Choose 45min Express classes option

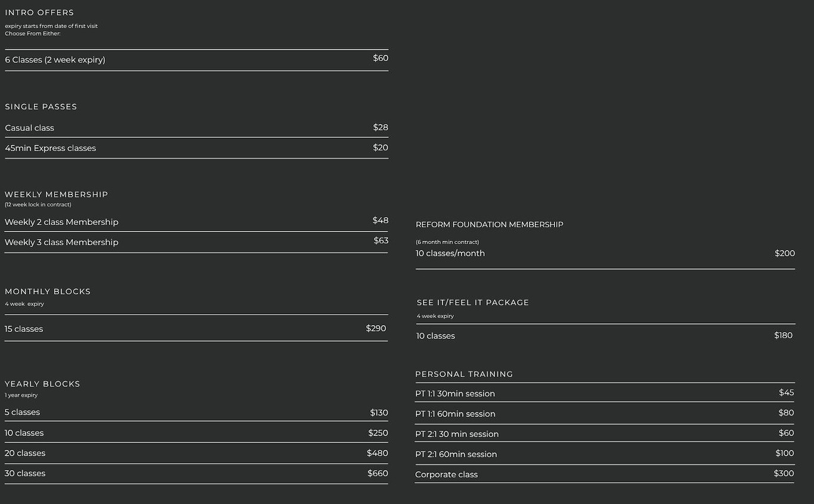tap(197, 148)
